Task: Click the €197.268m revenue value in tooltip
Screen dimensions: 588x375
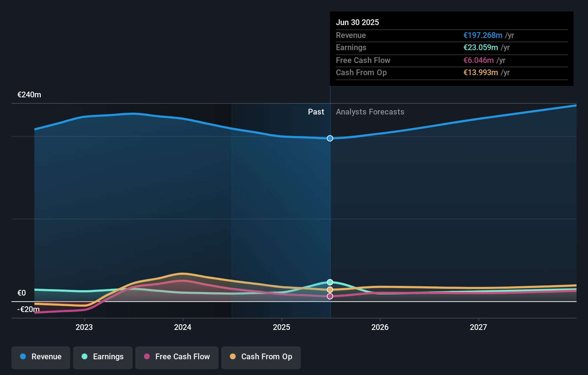Action: click(483, 35)
